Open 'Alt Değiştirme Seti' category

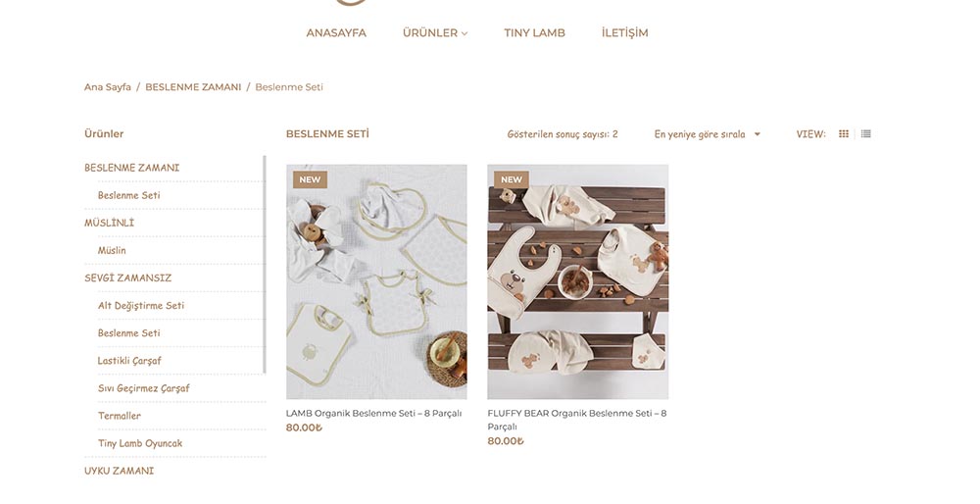pyautogui.click(x=141, y=305)
